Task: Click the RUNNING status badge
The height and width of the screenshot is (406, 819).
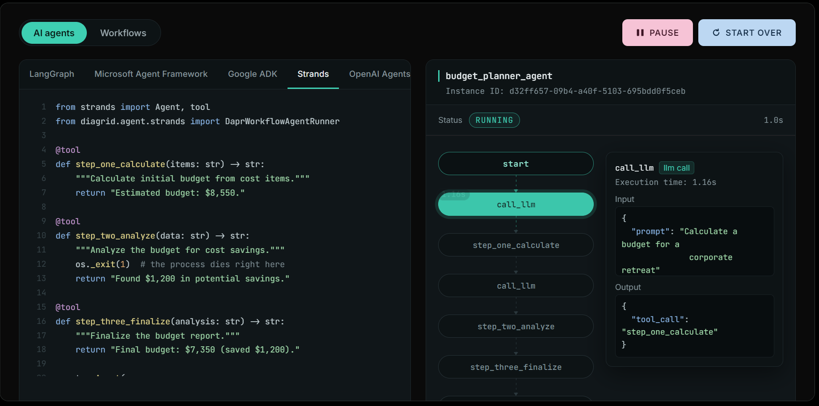Action: click(494, 120)
